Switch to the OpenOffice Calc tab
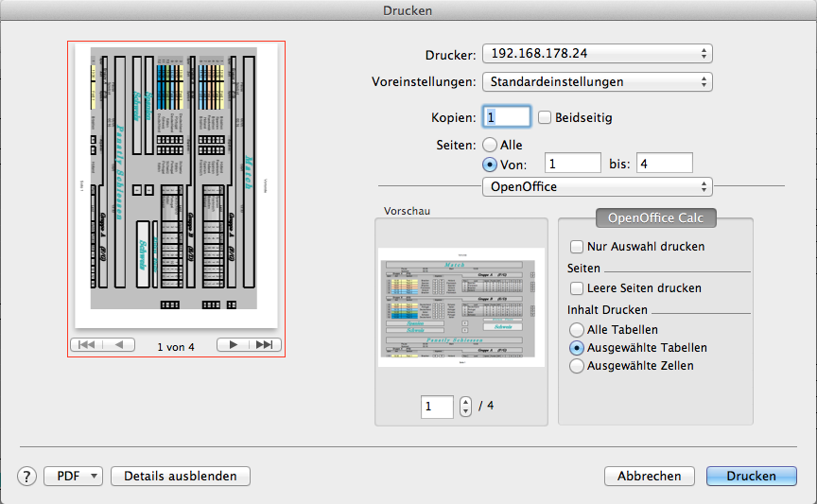The height and width of the screenshot is (504, 817). click(655, 218)
